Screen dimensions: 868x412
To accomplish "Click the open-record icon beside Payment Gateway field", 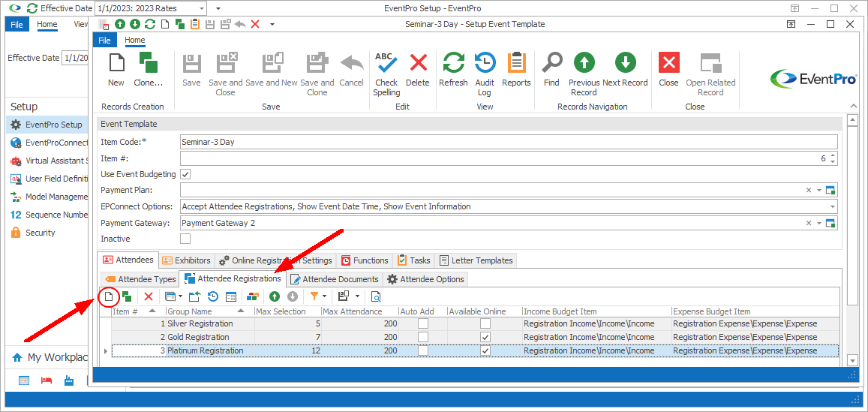I will pyautogui.click(x=830, y=223).
